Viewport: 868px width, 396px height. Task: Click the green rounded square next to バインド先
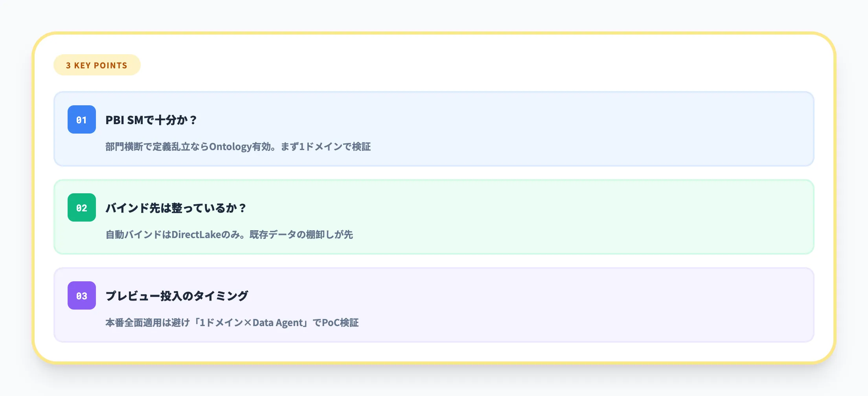82,208
